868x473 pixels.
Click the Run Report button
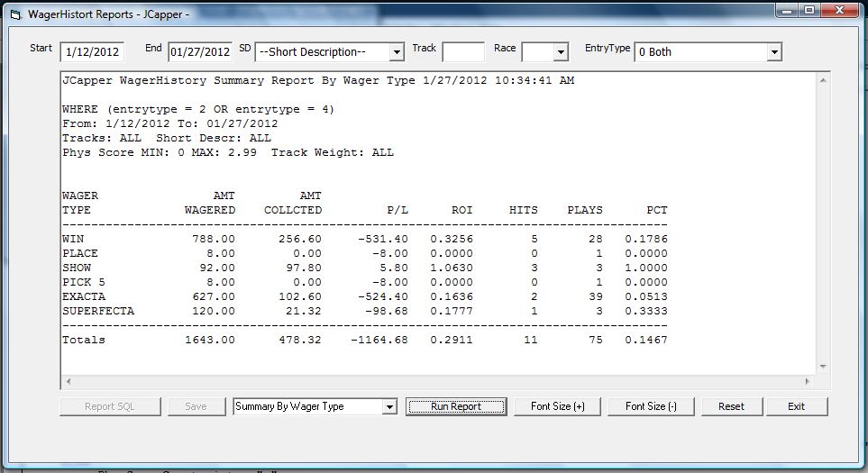(456, 406)
